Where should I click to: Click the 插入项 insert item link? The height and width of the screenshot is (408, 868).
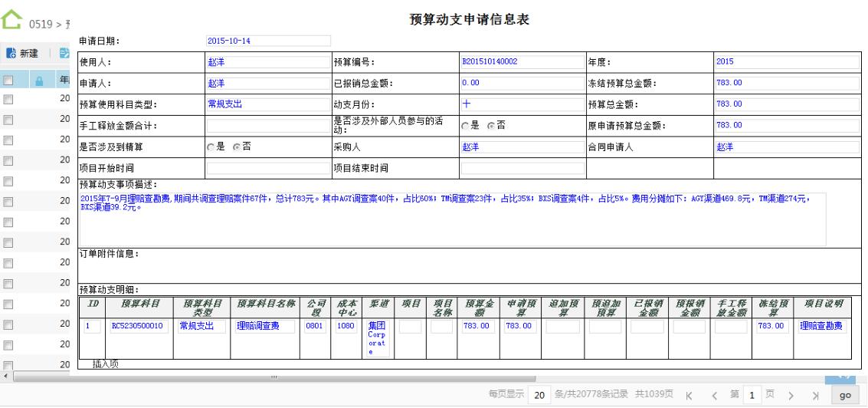[x=105, y=364]
